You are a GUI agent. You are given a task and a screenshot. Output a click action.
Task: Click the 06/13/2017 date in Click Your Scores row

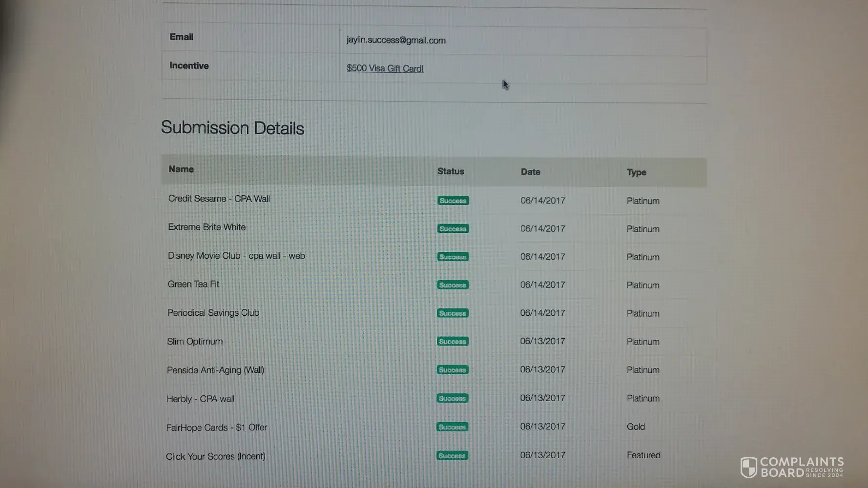click(543, 455)
